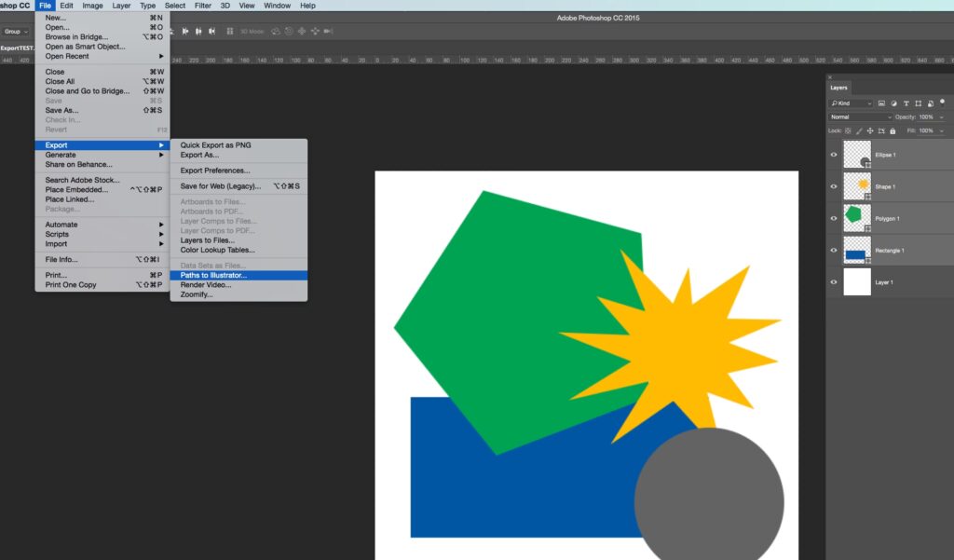954x560 pixels.
Task: Click the type layer filter icon
Action: [x=906, y=103]
